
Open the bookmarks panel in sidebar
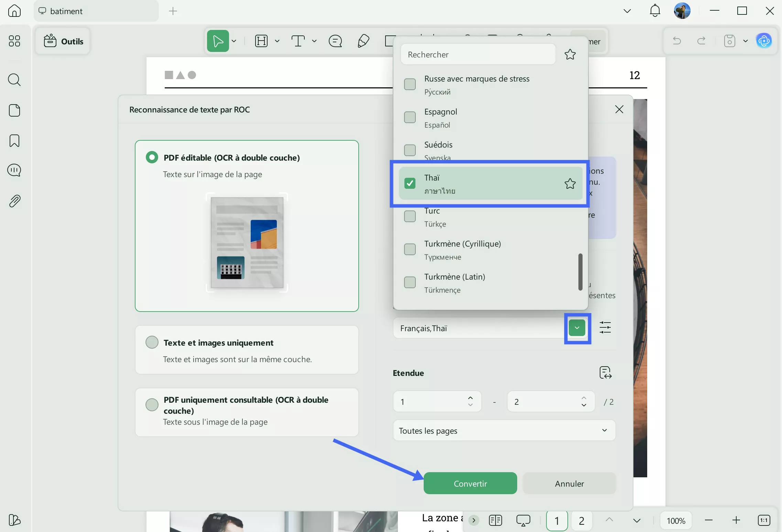(x=14, y=141)
